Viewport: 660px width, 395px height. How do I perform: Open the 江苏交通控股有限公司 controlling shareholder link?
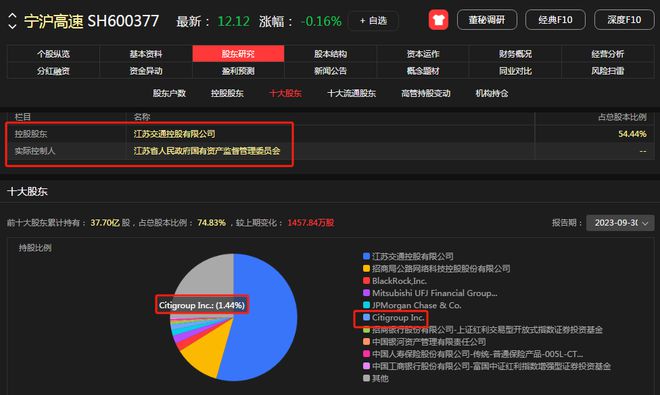[x=174, y=134]
